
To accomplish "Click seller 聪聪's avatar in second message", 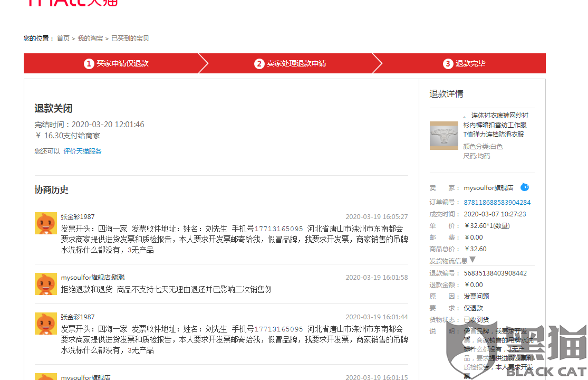I will [x=46, y=284].
